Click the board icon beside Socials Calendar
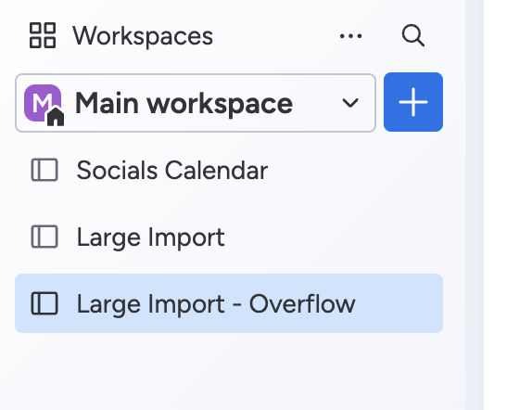Screen dimensions: 532x410 click(44, 170)
